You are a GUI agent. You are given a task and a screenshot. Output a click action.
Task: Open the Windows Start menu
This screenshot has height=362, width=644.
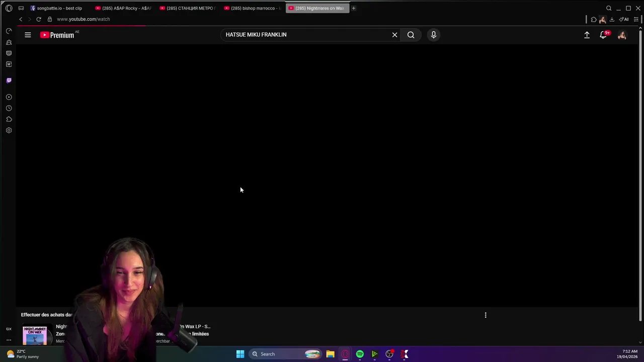click(240, 354)
